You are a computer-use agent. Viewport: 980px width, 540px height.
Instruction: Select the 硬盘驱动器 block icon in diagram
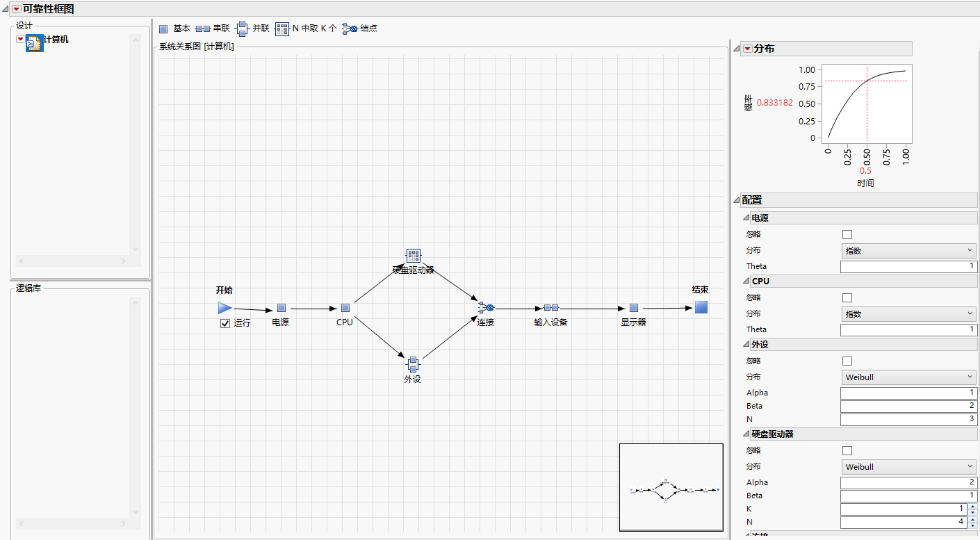click(414, 255)
